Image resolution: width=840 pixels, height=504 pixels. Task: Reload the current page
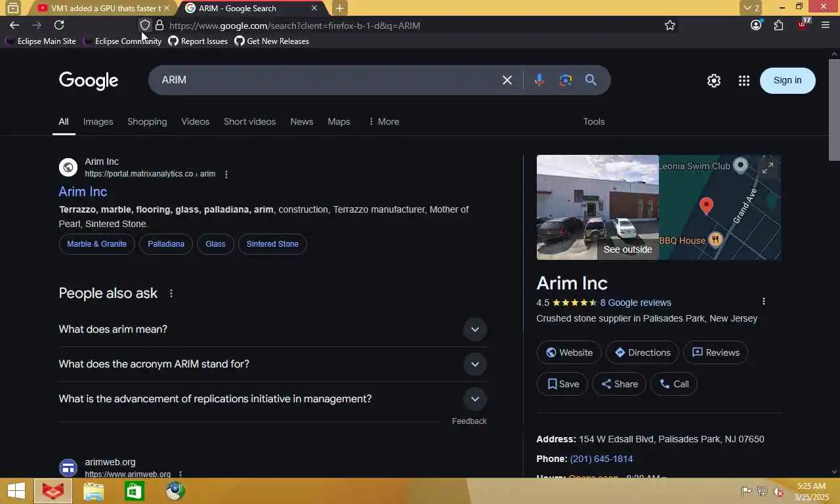(x=59, y=25)
